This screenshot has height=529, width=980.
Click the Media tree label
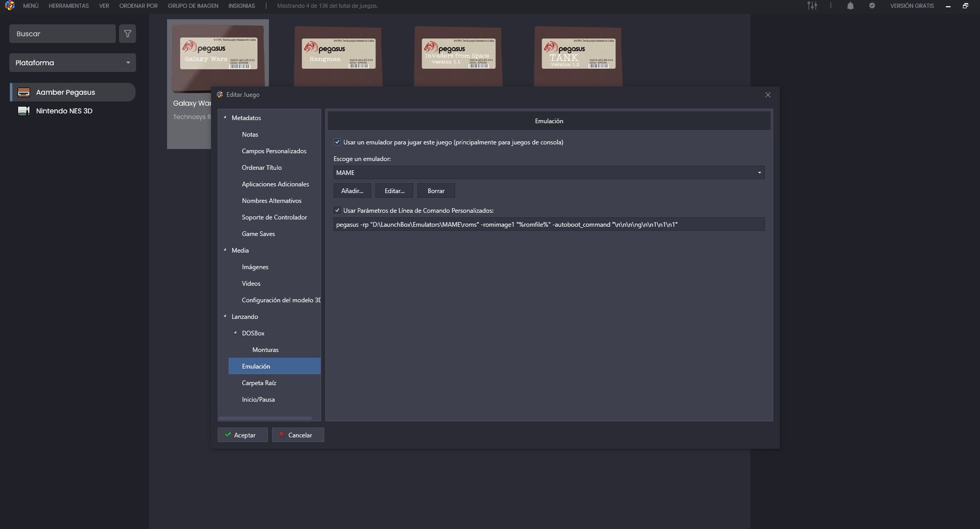pyautogui.click(x=240, y=250)
